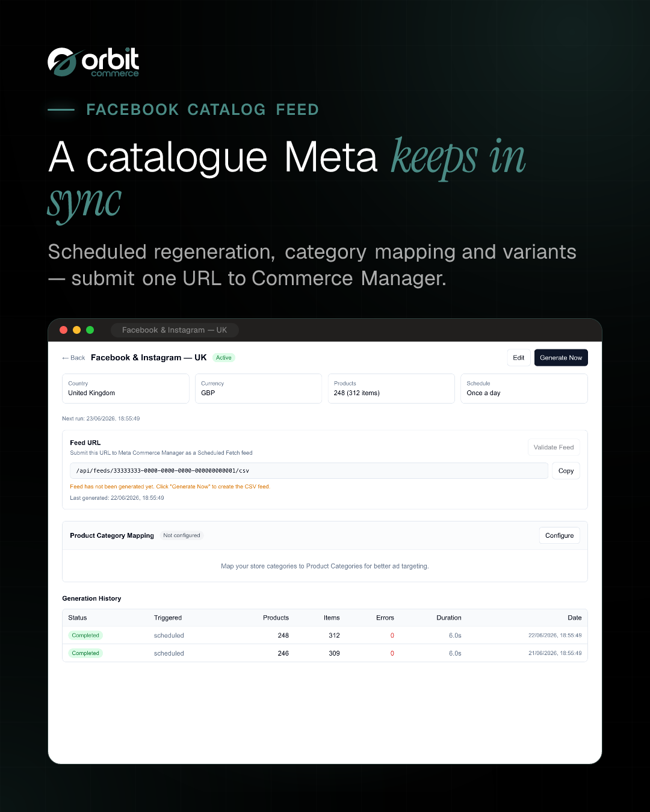The image size is (650, 812).
Task: Click the Edit button
Action: click(x=519, y=357)
